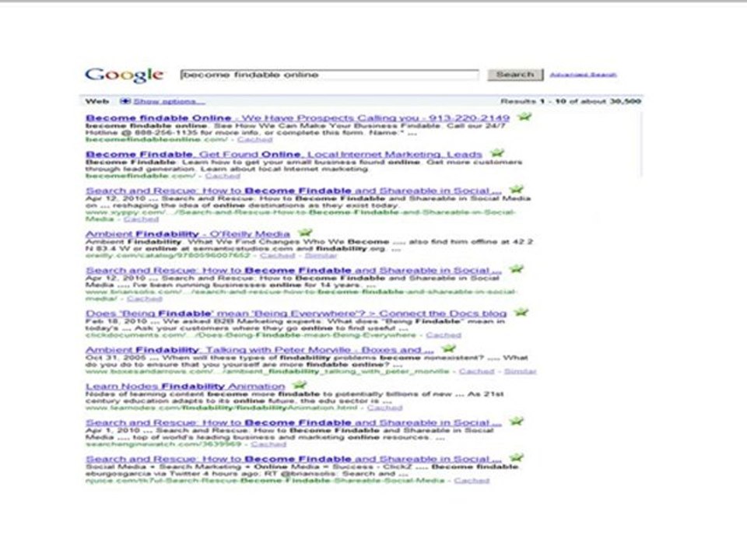This screenshot has width=747, height=560.
Task: Open Cached link for briansolis.com result
Action: tap(145, 299)
